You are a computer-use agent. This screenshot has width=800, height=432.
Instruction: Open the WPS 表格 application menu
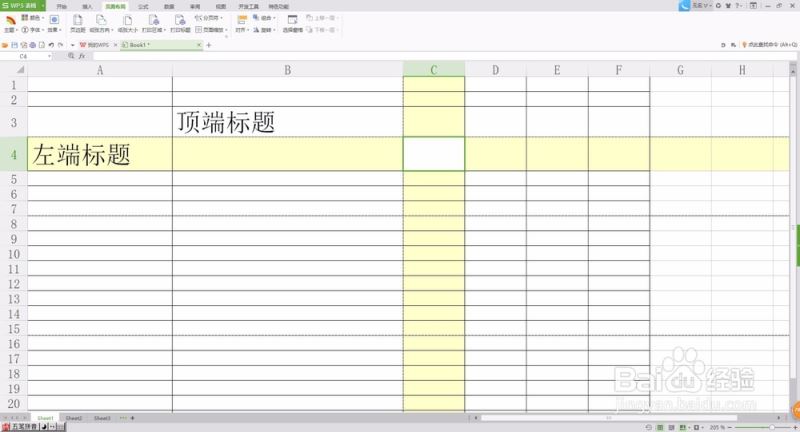(x=22, y=6)
